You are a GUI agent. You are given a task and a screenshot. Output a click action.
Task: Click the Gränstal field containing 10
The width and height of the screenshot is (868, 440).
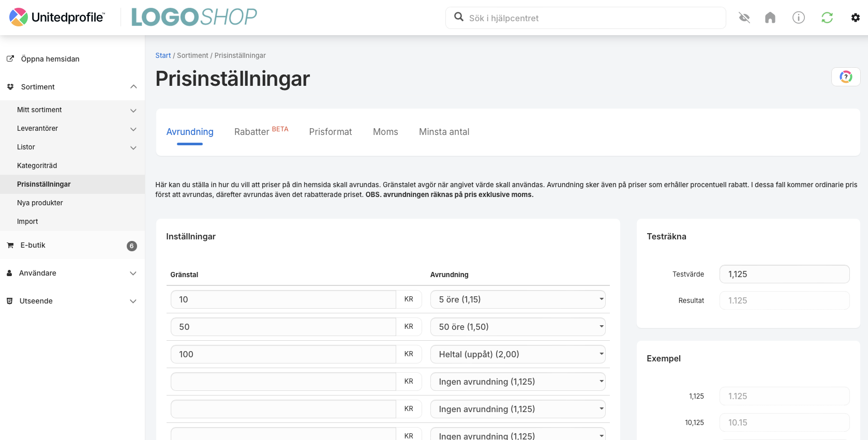283,299
